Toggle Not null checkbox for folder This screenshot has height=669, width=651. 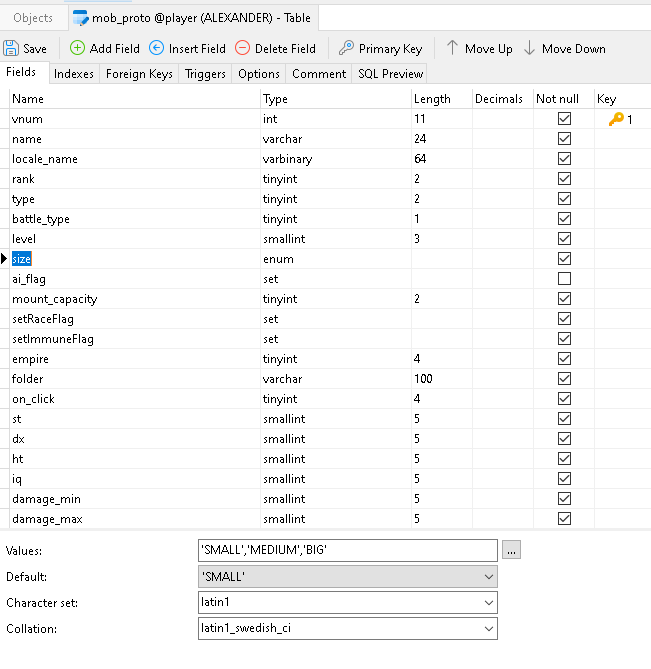coord(564,379)
